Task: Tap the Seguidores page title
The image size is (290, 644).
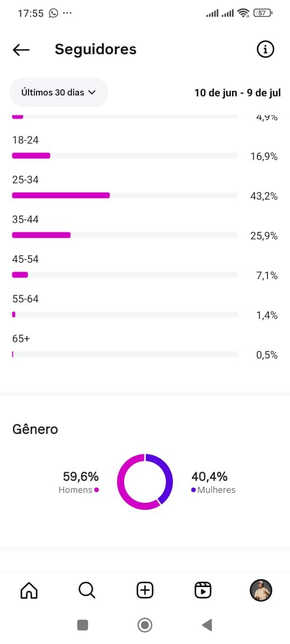Action: point(96,49)
